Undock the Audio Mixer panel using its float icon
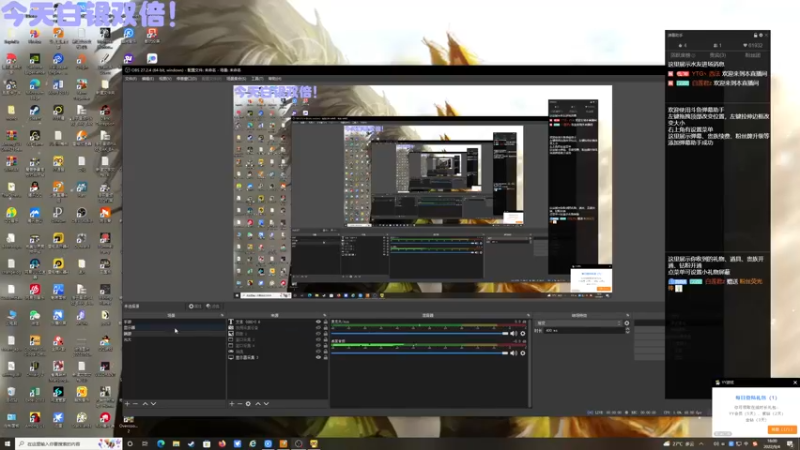 click(x=528, y=315)
